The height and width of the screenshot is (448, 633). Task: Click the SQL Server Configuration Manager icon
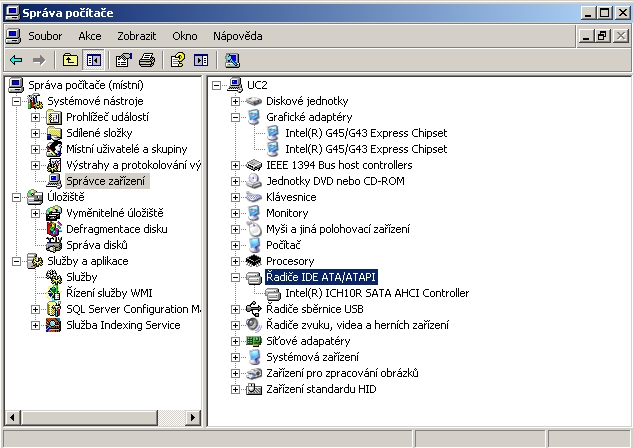pos(54,309)
